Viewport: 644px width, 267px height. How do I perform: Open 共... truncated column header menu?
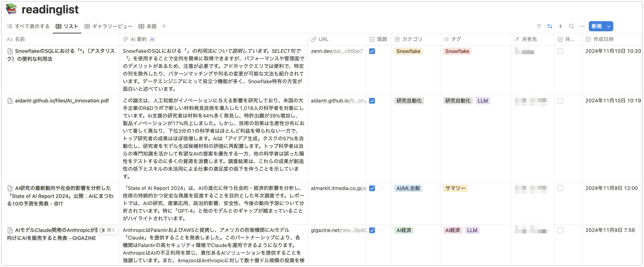[568, 39]
